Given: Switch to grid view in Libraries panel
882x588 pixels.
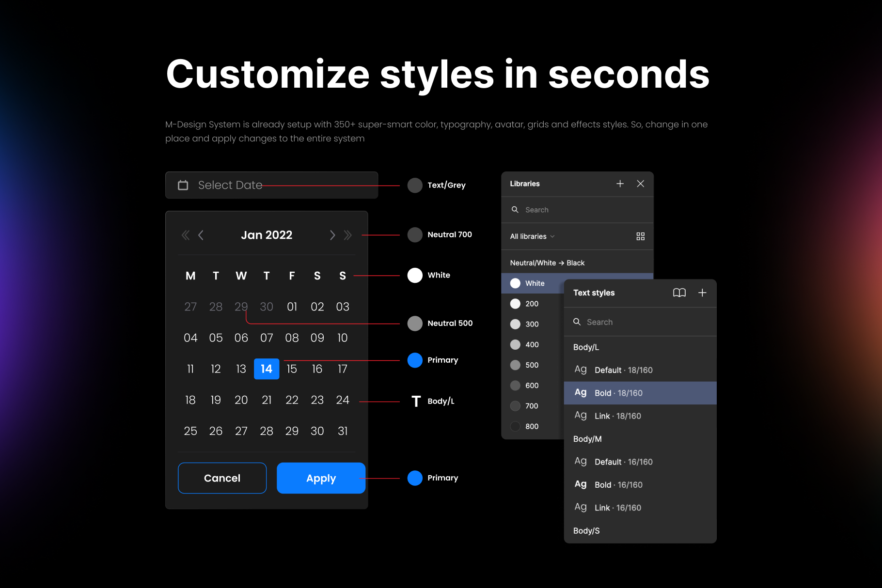Looking at the screenshot, I should point(640,236).
